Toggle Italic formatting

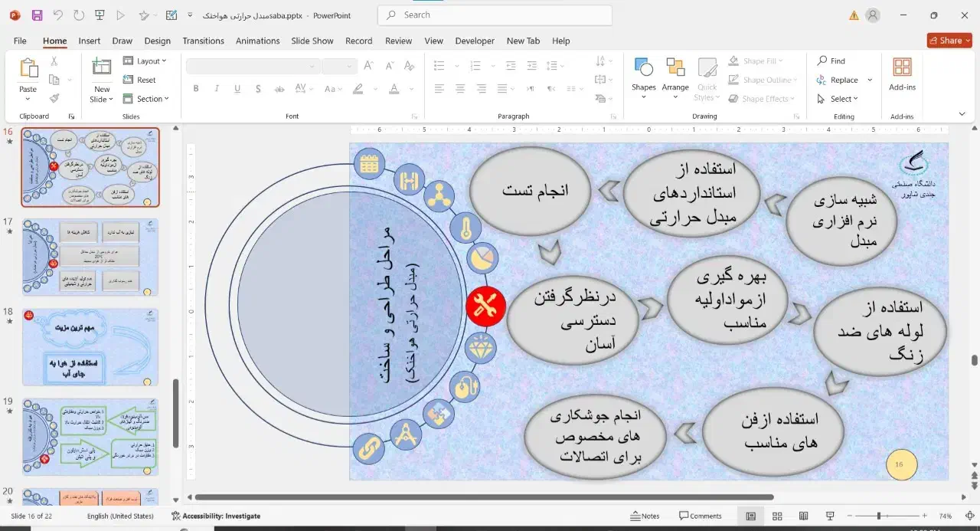tap(217, 89)
